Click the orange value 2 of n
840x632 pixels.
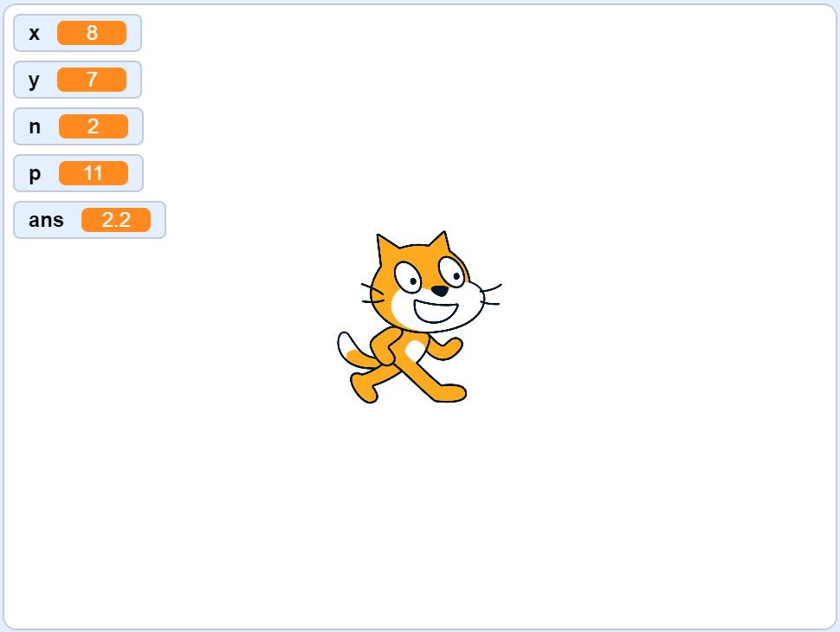pyautogui.click(x=94, y=126)
